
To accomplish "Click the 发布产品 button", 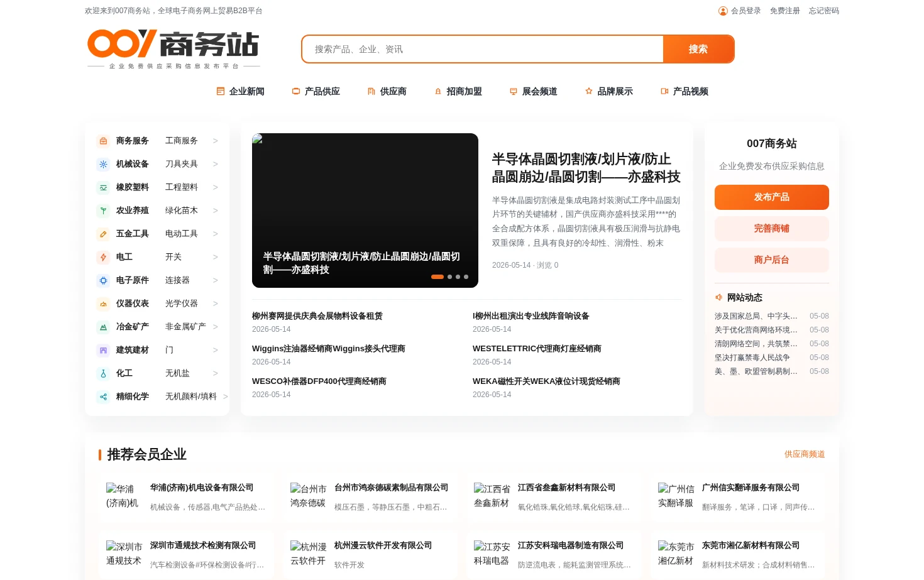I will click(772, 197).
